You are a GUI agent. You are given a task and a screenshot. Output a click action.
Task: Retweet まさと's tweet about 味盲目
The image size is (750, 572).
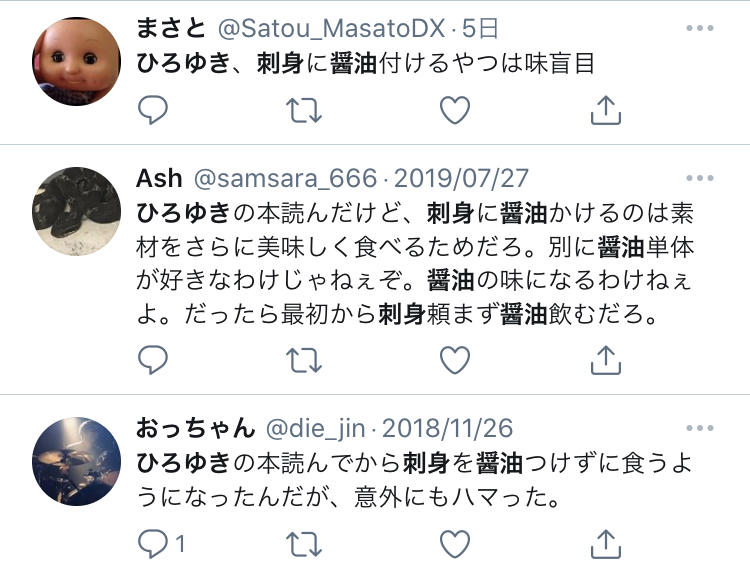304,110
